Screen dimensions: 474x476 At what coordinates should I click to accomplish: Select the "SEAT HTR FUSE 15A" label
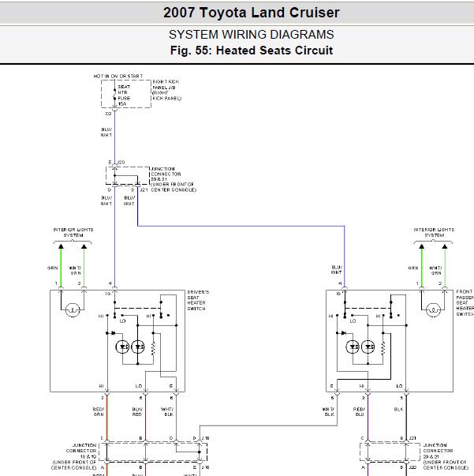[124, 96]
